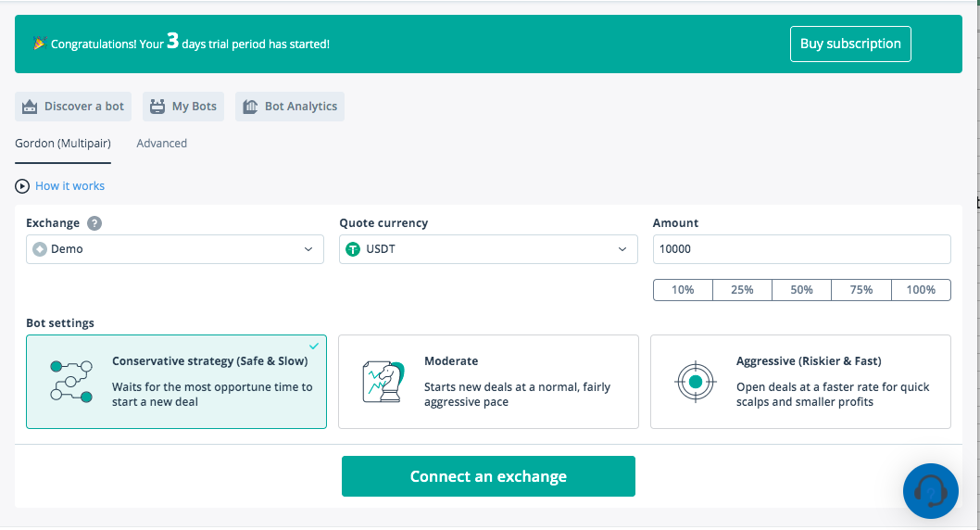
Task: Open the support headset chat bubble
Action: pyautogui.click(x=931, y=491)
